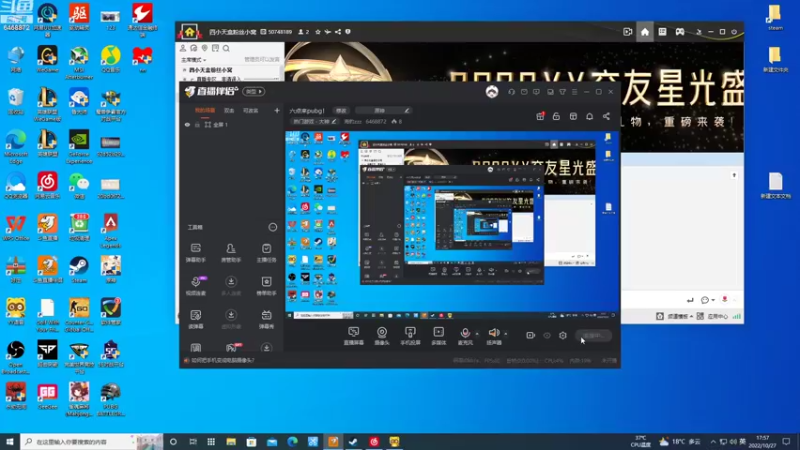Open the 读弹幕 tool
Screen dimensions: 800x450
point(196,319)
